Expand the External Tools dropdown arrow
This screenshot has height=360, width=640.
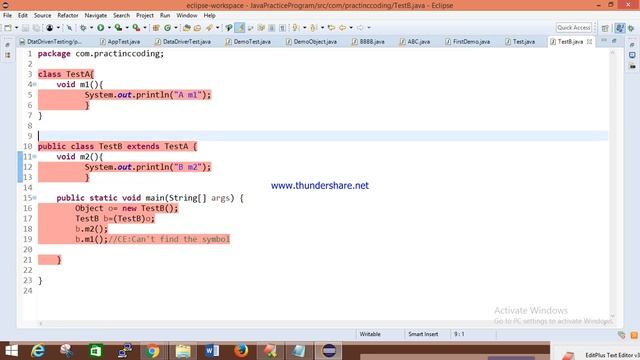[x=145, y=28]
